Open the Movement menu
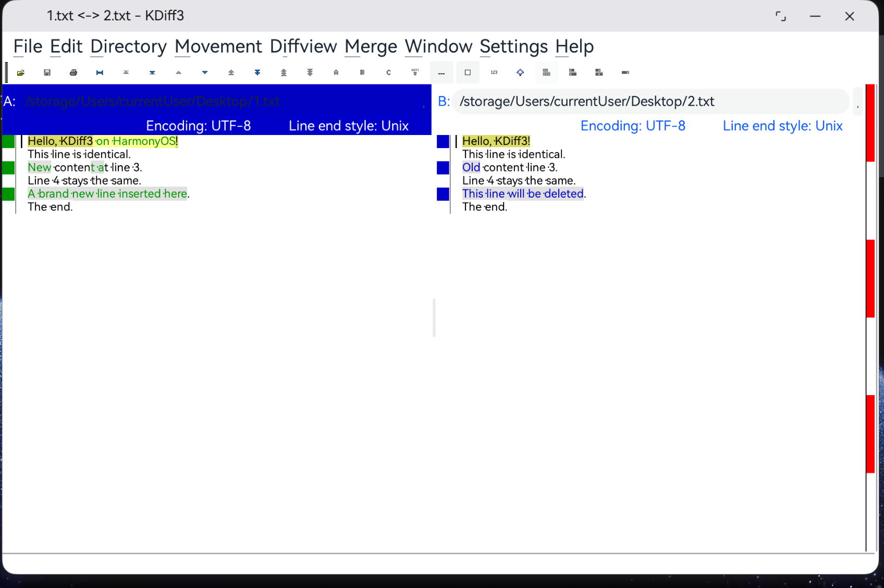This screenshot has height=588, width=884. click(218, 46)
